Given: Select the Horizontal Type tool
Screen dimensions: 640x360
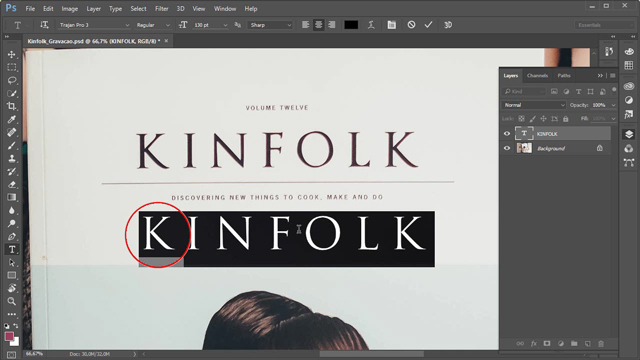Looking at the screenshot, I should (11, 249).
